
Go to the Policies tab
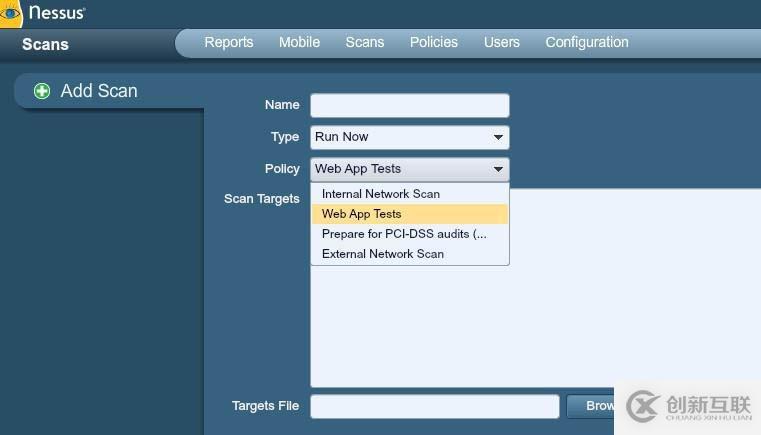point(433,42)
